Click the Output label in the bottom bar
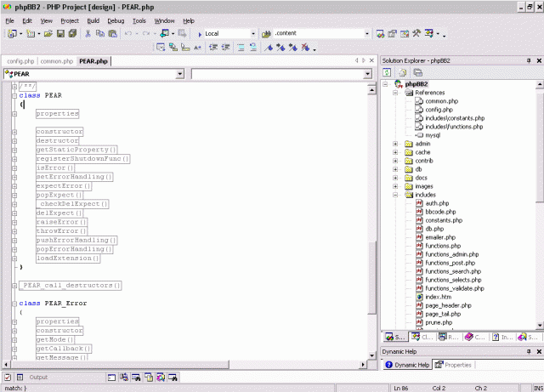 pyautogui.click(x=38, y=377)
